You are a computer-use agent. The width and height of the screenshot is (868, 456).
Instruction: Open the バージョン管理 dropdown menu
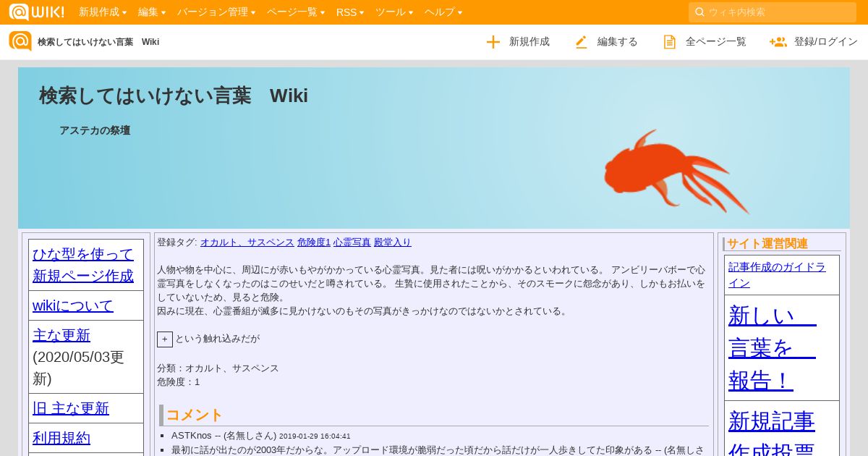[x=216, y=12]
